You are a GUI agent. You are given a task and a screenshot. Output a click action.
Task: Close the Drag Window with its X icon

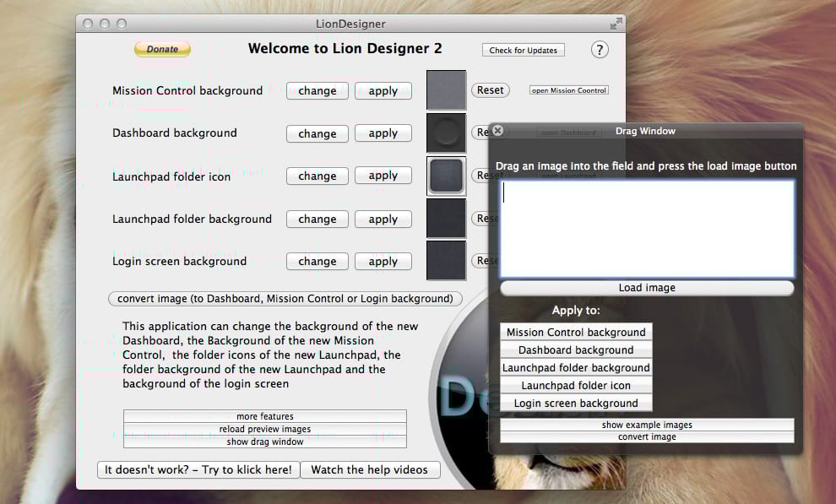tap(498, 131)
